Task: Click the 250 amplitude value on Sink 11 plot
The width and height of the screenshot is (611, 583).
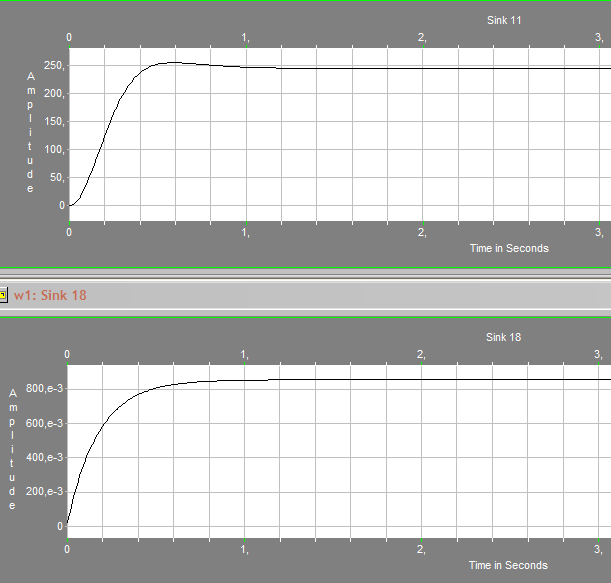Action: (54, 65)
